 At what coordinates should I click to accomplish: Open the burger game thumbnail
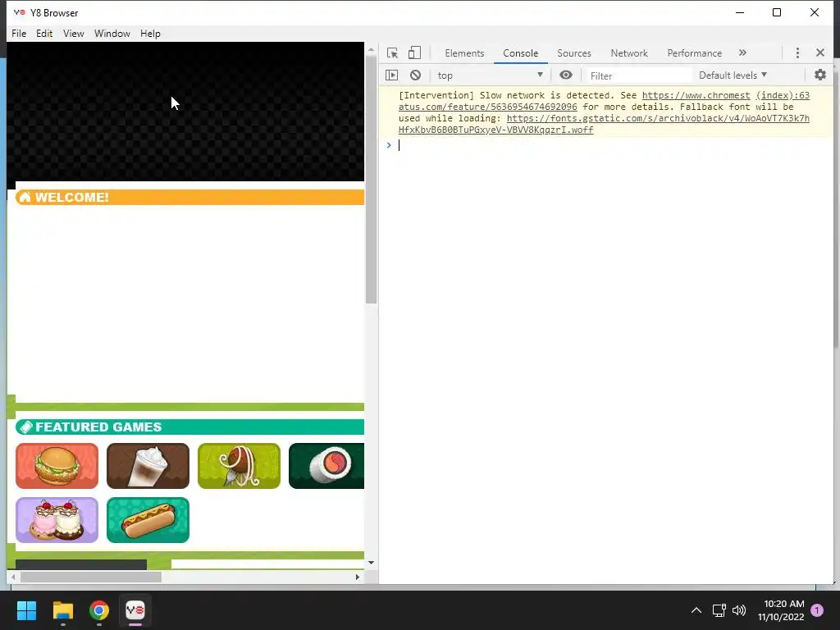tap(57, 466)
